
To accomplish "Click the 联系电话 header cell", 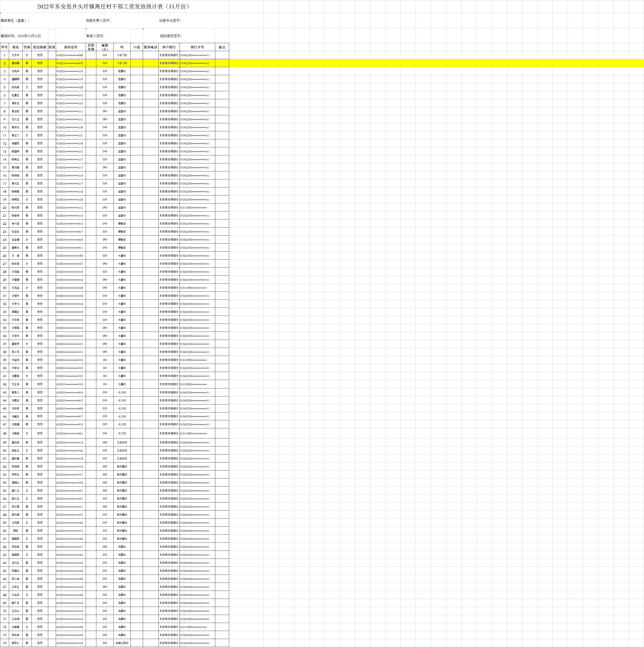I will pyautogui.click(x=150, y=47).
